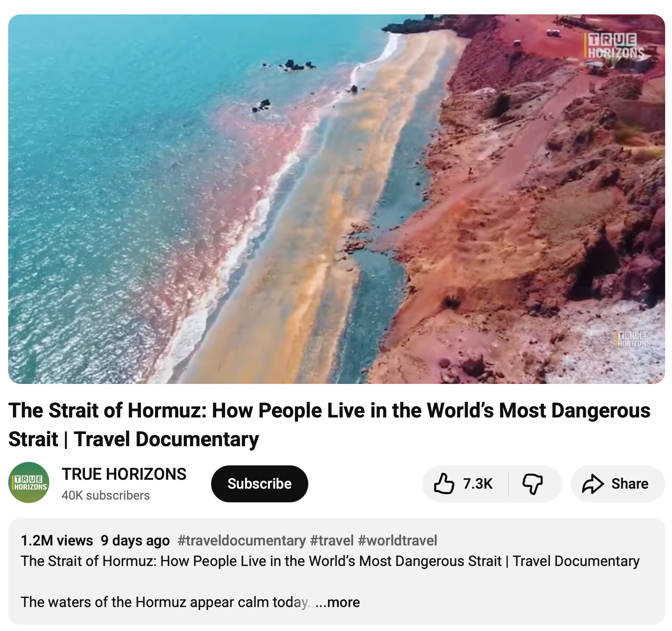Open the #travel hashtag

332,541
